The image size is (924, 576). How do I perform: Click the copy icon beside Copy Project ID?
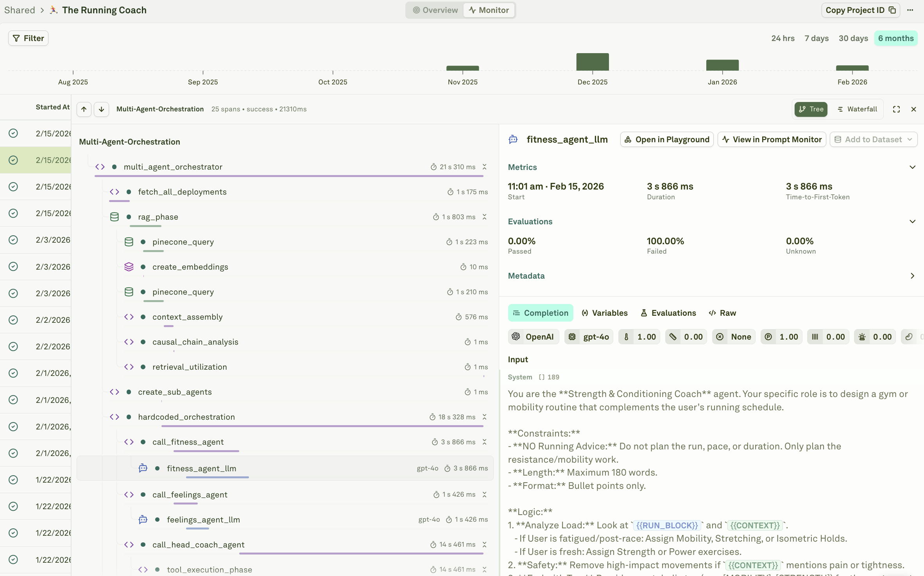click(x=892, y=10)
